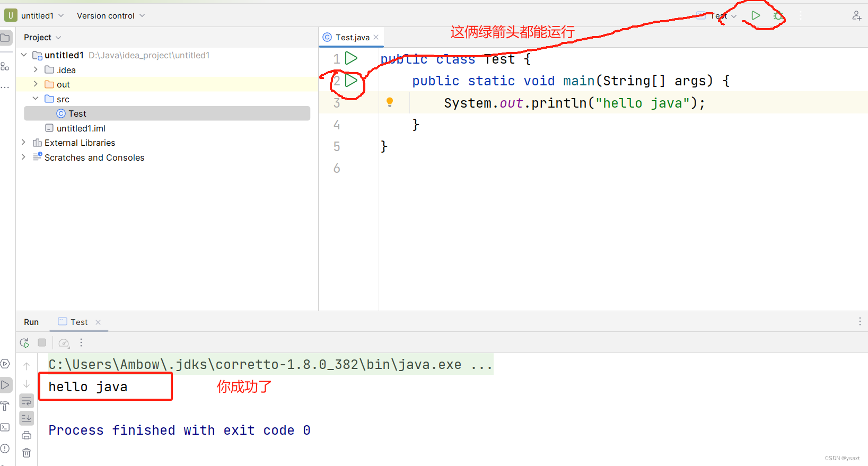Screen dimensions: 868x466
Task: Collapse the src folder
Action: (36, 99)
